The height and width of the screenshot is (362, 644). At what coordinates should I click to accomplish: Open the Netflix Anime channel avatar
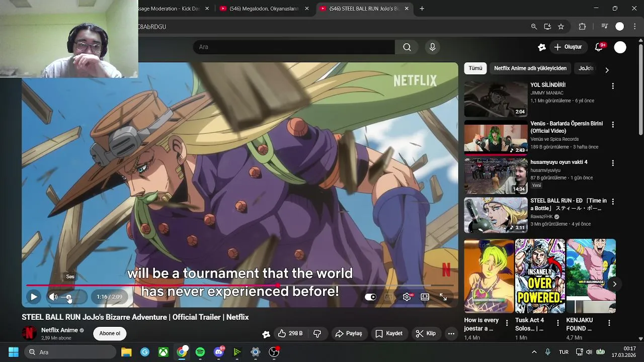pyautogui.click(x=29, y=333)
